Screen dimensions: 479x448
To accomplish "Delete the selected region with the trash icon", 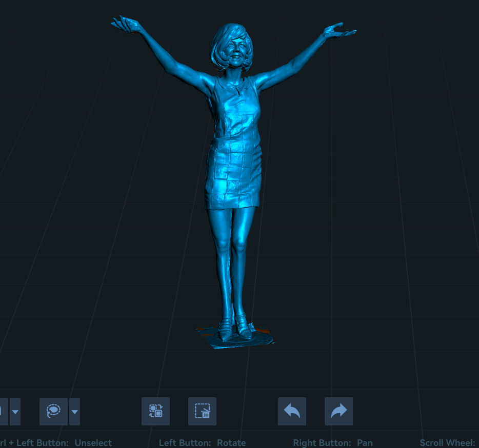I will (202, 411).
